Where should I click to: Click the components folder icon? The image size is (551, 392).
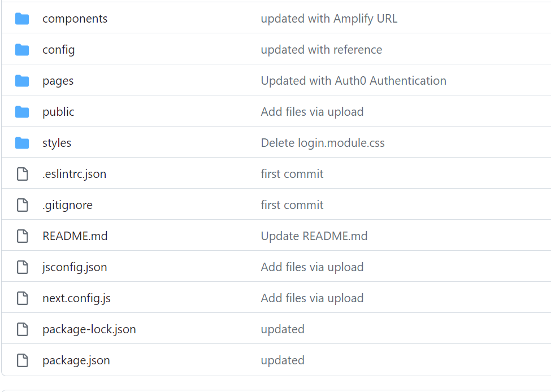coord(23,19)
